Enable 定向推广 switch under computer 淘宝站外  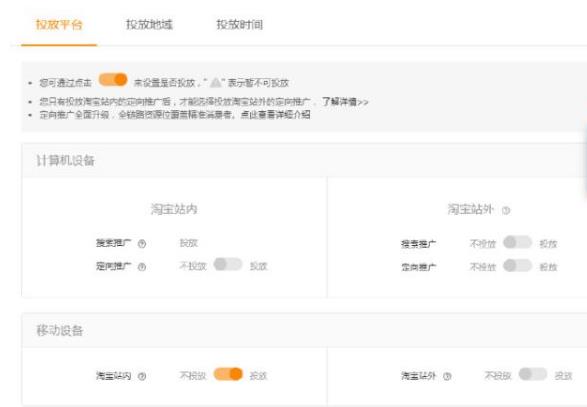tap(517, 265)
